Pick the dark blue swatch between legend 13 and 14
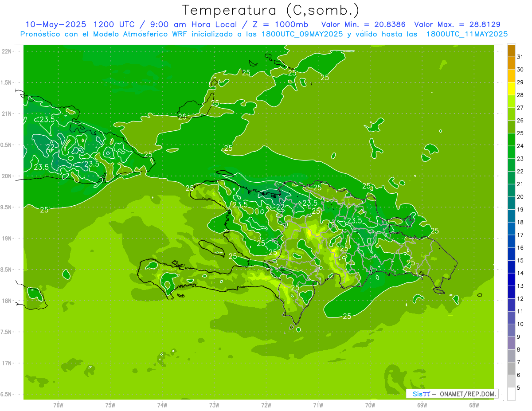This screenshot has height=411, width=532. click(x=511, y=279)
